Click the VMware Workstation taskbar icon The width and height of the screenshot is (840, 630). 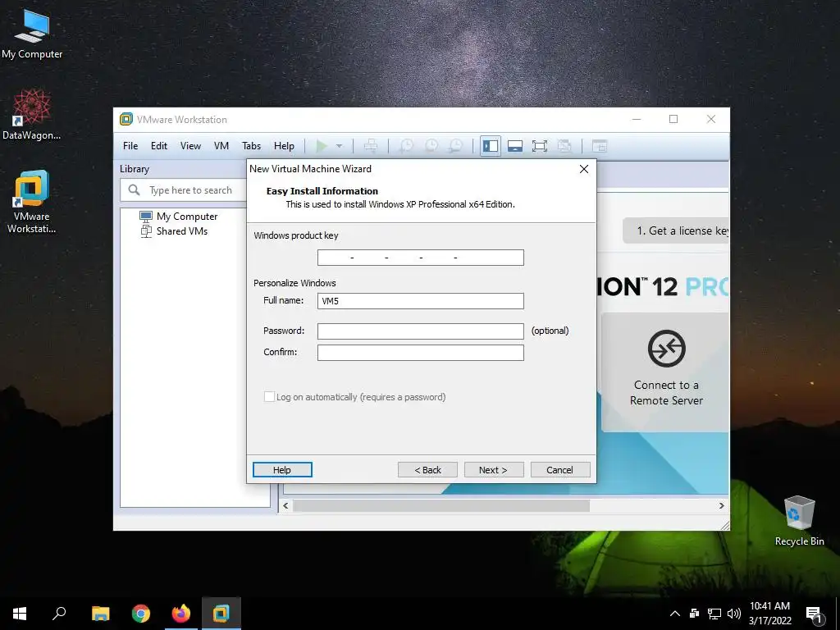tap(221, 614)
